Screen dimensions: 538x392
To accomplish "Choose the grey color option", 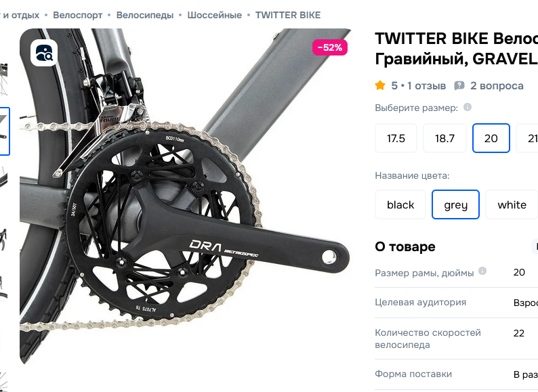I will coord(455,204).
